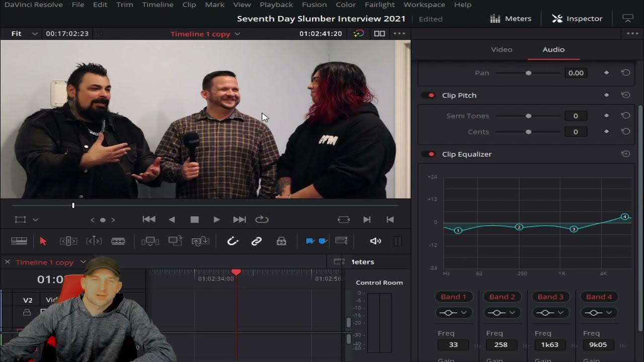644x362 pixels.
Task: Switch to the Audio inspector tab
Action: pyautogui.click(x=553, y=49)
